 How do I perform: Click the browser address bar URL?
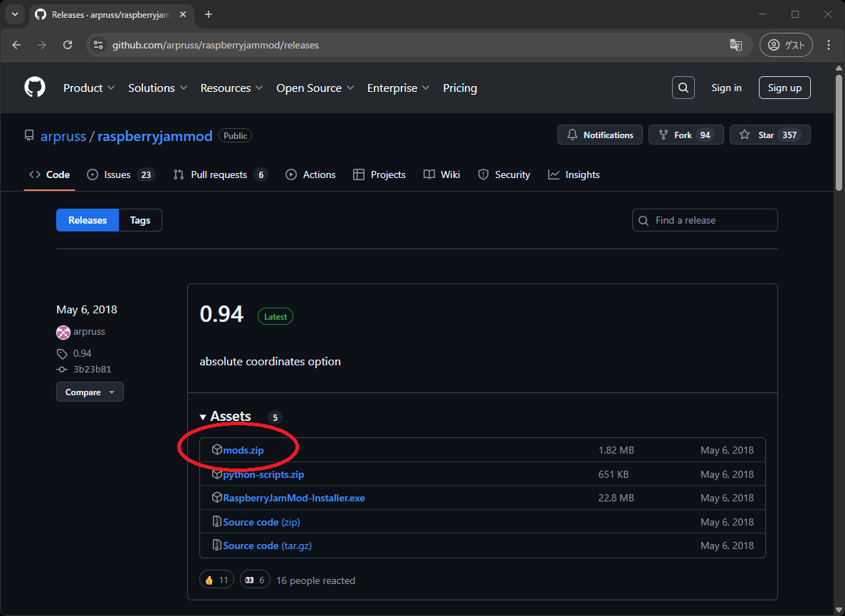click(x=216, y=46)
